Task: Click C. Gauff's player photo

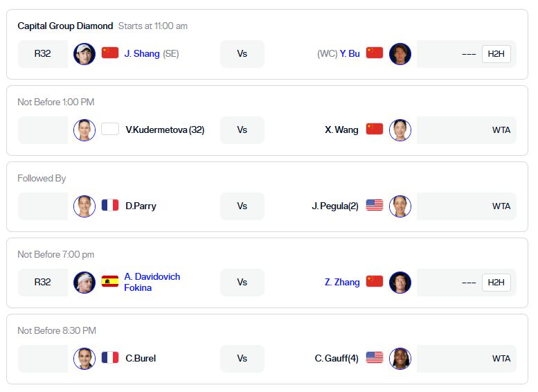Action: click(x=400, y=359)
